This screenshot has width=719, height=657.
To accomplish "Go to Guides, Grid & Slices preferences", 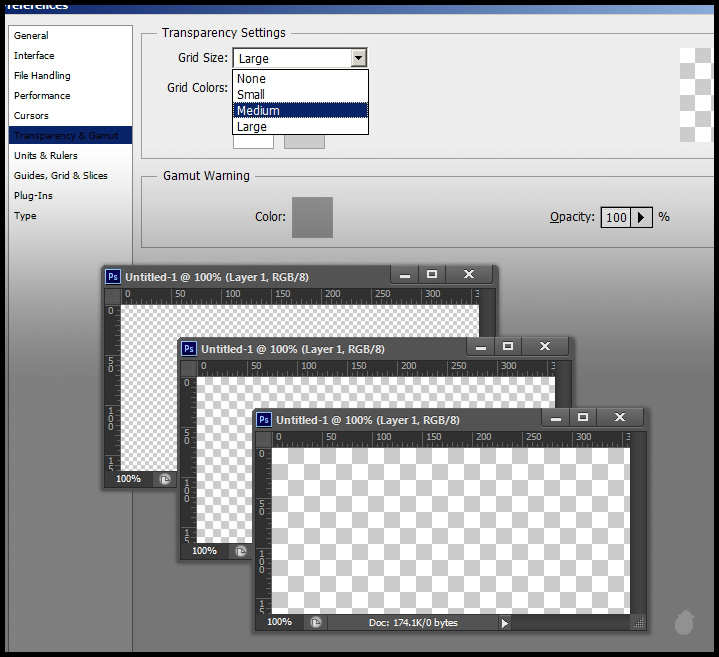I will 60,176.
